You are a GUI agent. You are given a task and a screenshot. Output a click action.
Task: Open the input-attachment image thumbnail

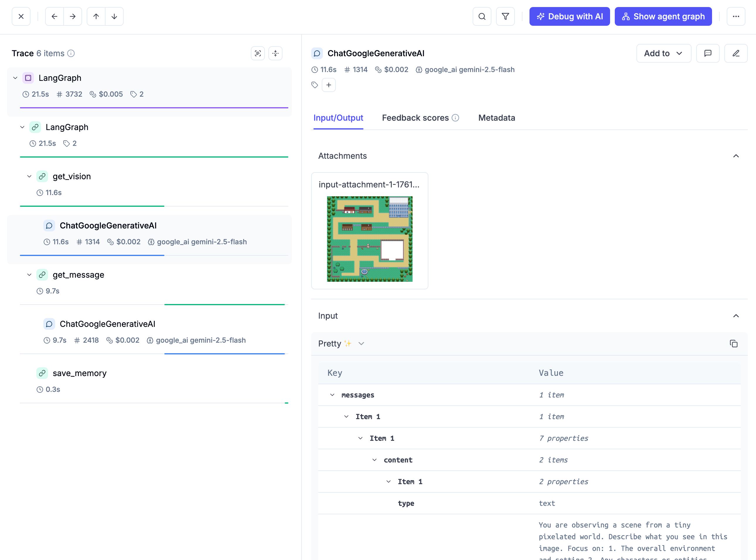pyautogui.click(x=369, y=239)
